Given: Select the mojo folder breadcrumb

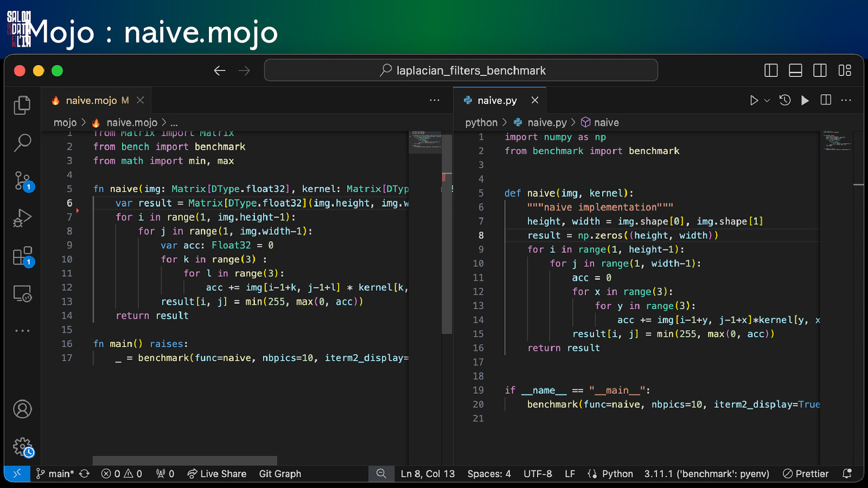Looking at the screenshot, I should [65, 123].
